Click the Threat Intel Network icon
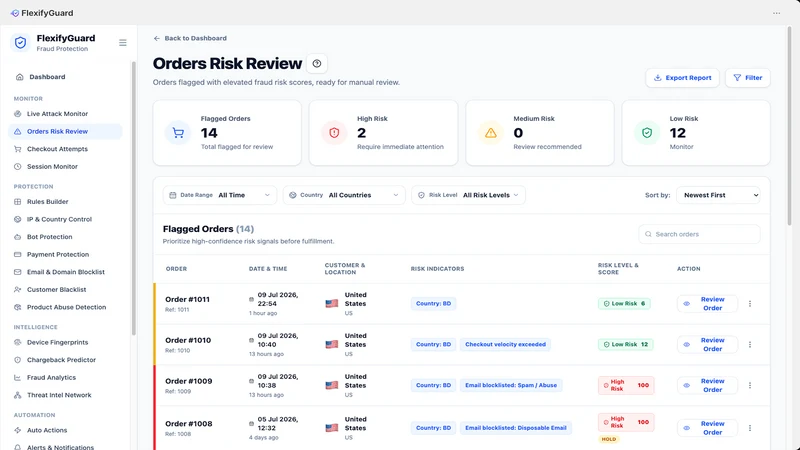Image resolution: width=800 pixels, height=450 pixels. click(x=17, y=395)
